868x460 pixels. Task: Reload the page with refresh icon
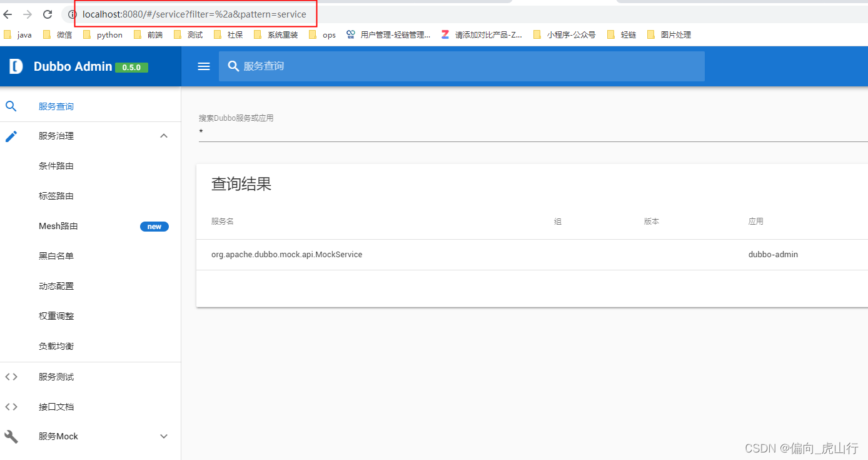click(x=48, y=14)
